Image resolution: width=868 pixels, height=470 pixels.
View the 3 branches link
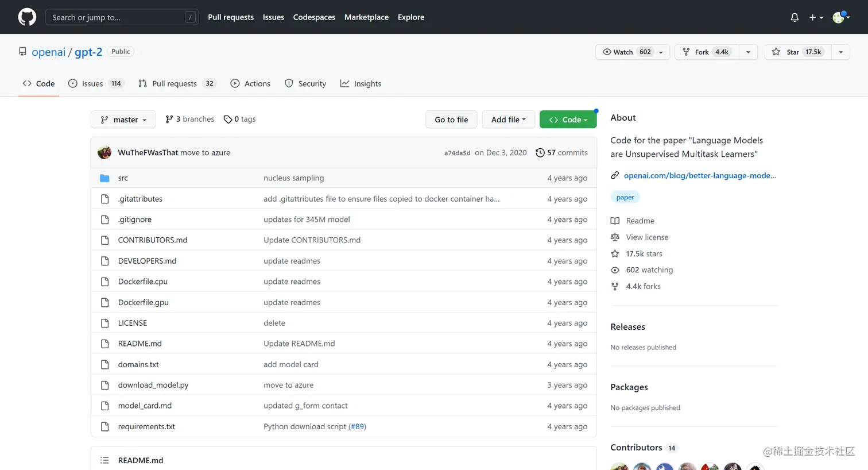tap(190, 120)
